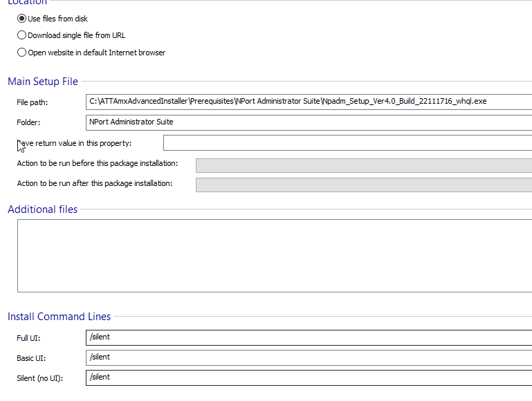The height and width of the screenshot is (401, 532).
Task: Click the "Basic UI:" label text
Action: point(32,358)
